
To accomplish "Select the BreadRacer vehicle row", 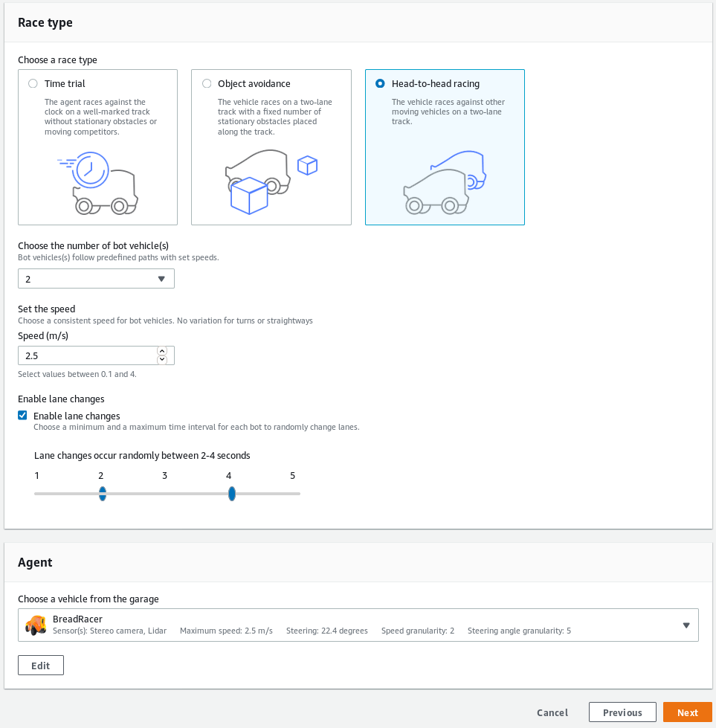I will (x=357, y=625).
